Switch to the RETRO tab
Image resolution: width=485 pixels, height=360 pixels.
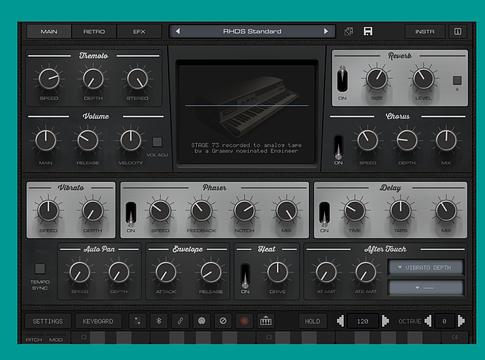(x=94, y=32)
